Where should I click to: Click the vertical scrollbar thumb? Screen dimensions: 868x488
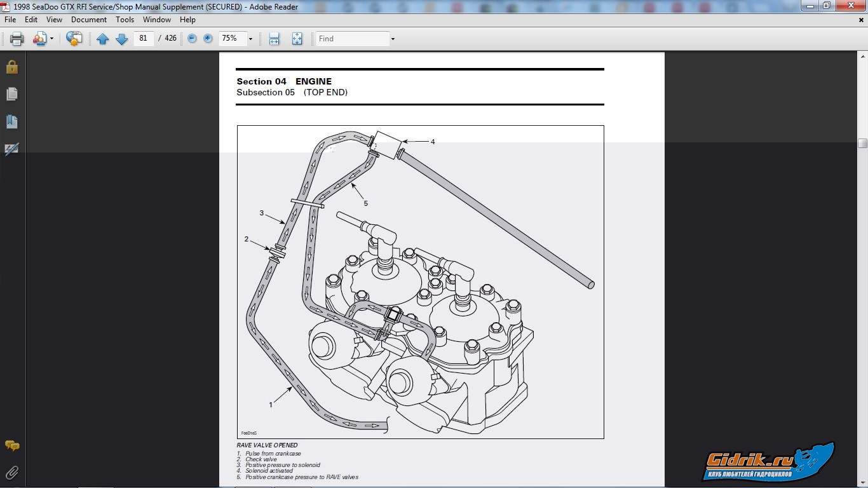862,143
